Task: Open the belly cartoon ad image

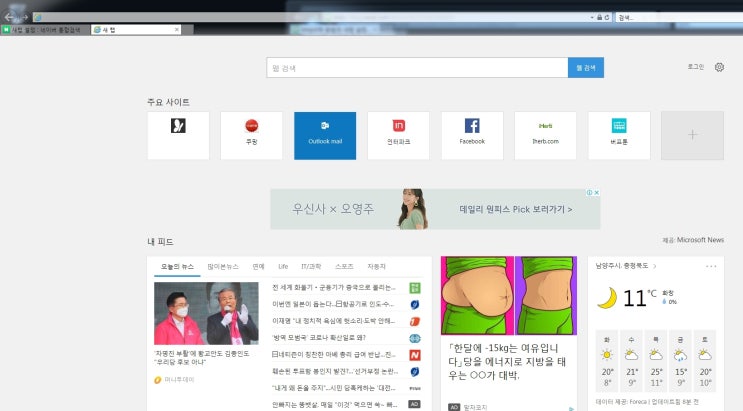Action: [x=509, y=296]
